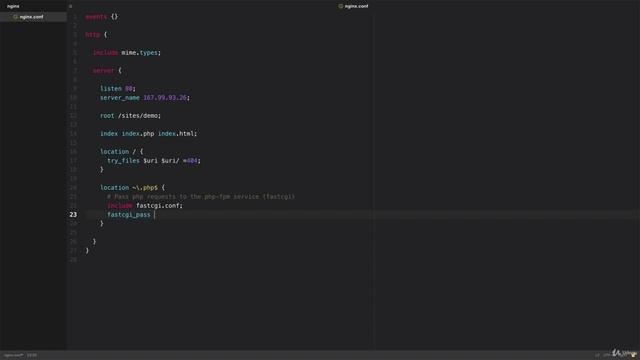Click the nginx.conf file name in status bar
640x360 pixels.
(x=13, y=355)
